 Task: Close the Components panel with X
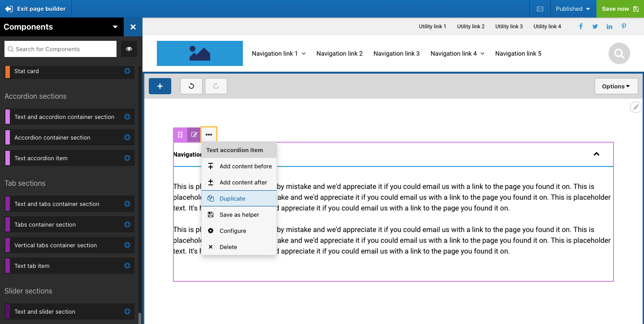coord(133,27)
